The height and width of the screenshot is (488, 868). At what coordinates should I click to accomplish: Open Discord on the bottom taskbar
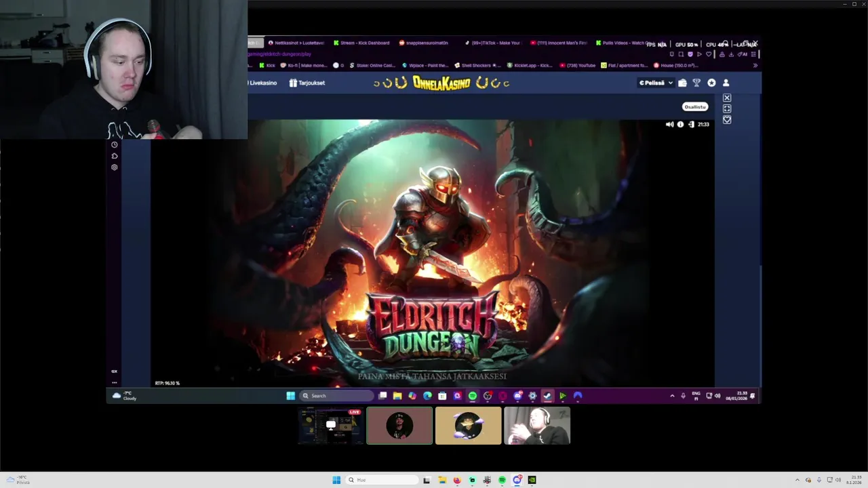[517, 480]
